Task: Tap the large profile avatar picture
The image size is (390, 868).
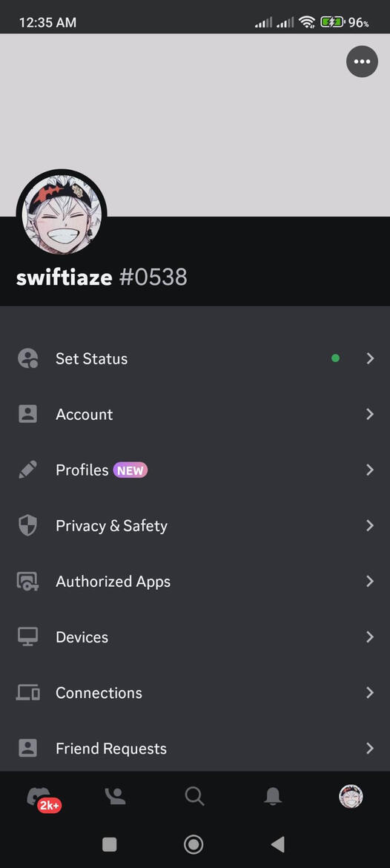Action: (62, 215)
